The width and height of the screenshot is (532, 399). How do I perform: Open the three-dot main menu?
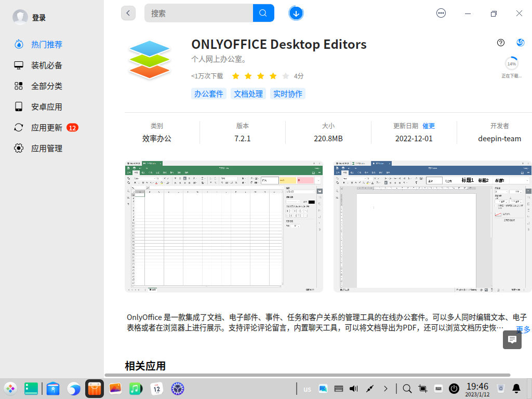coord(441,13)
